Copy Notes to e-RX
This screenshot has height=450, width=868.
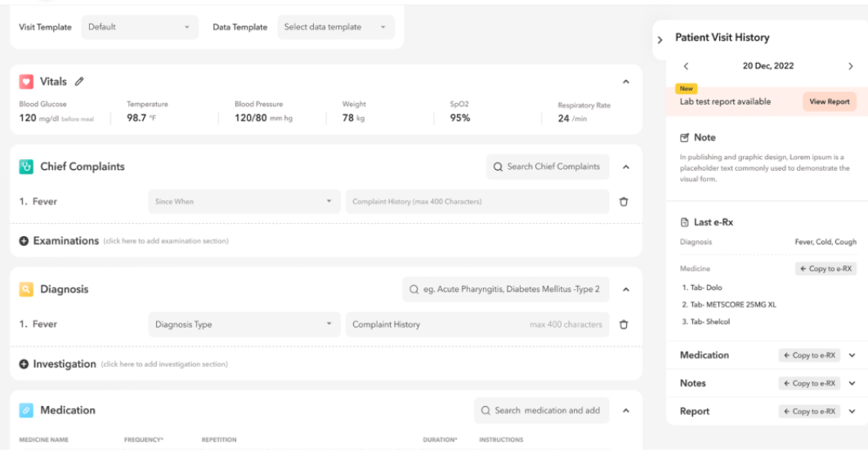coord(808,383)
